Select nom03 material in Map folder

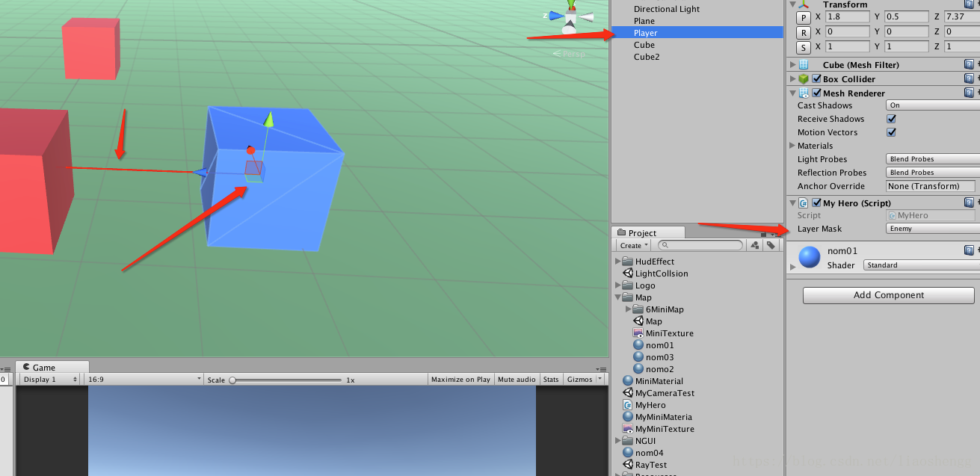pos(653,357)
